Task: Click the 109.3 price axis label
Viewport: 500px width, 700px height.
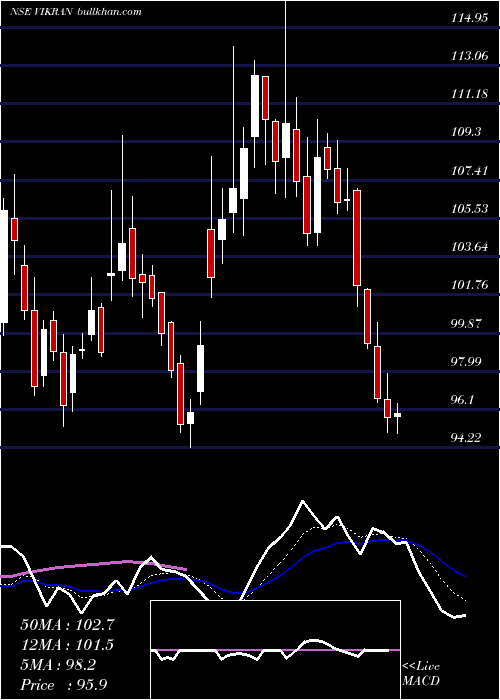Action: tap(467, 132)
